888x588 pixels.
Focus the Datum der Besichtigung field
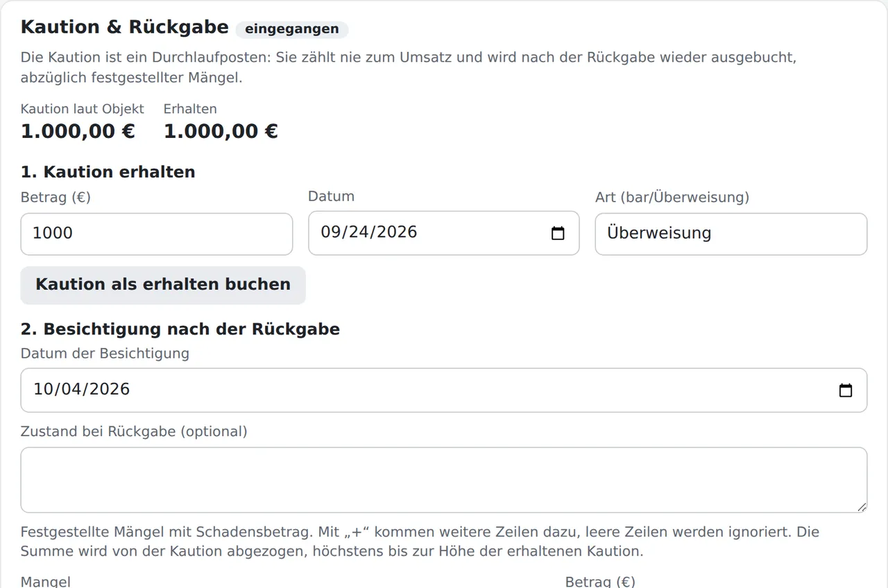(444, 390)
